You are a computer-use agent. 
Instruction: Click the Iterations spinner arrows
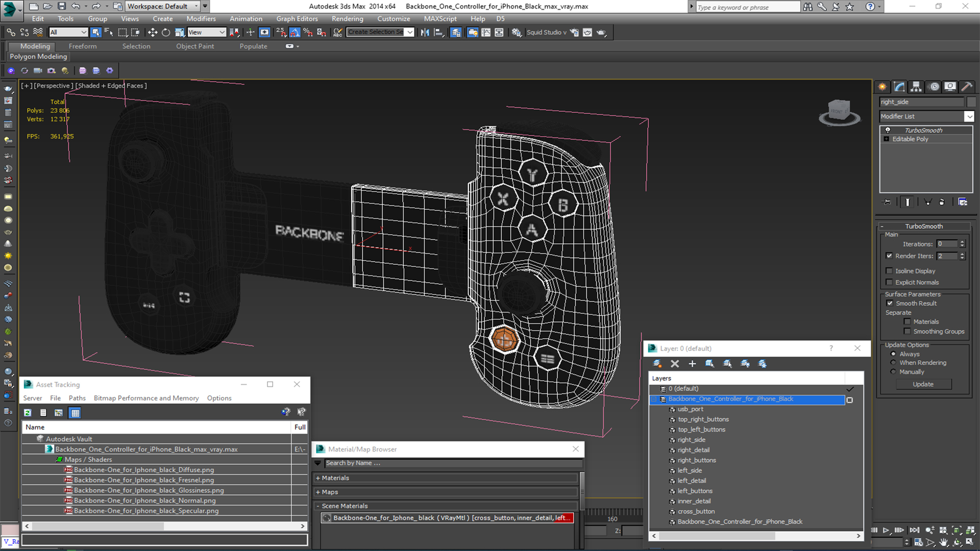(962, 244)
